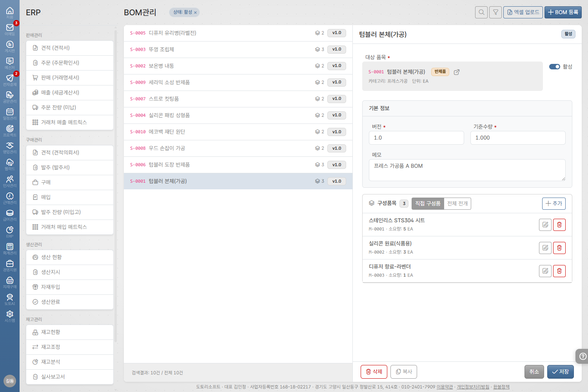
Task: Edit the 실리콘 원료(식품용) component
Action: 545,248
